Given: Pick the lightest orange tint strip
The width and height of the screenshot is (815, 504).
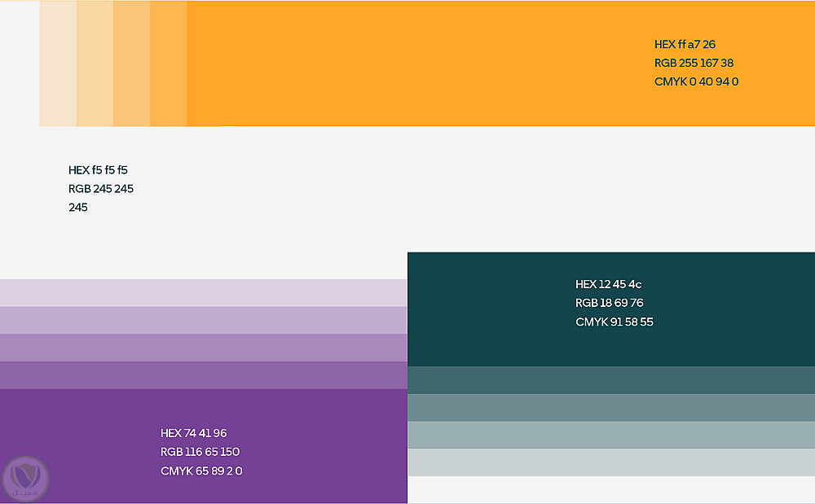Looking at the screenshot, I should pyautogui.click(x=58, y=64).
